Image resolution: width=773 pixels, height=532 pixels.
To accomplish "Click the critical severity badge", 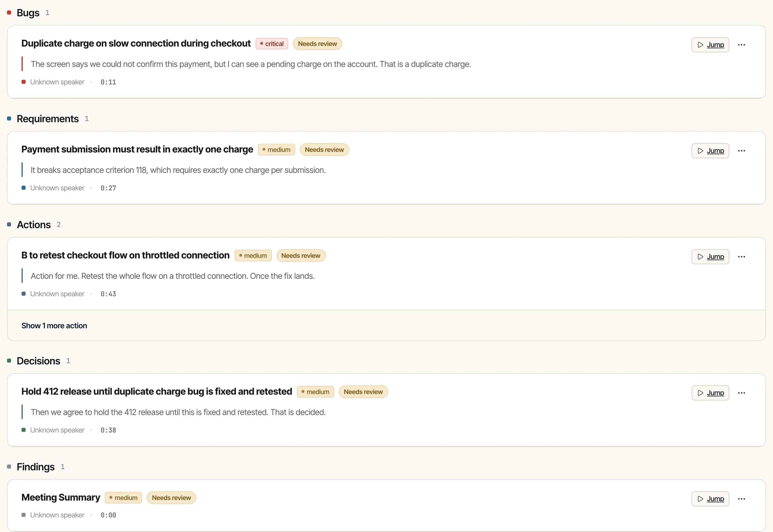I will point(272,44).
